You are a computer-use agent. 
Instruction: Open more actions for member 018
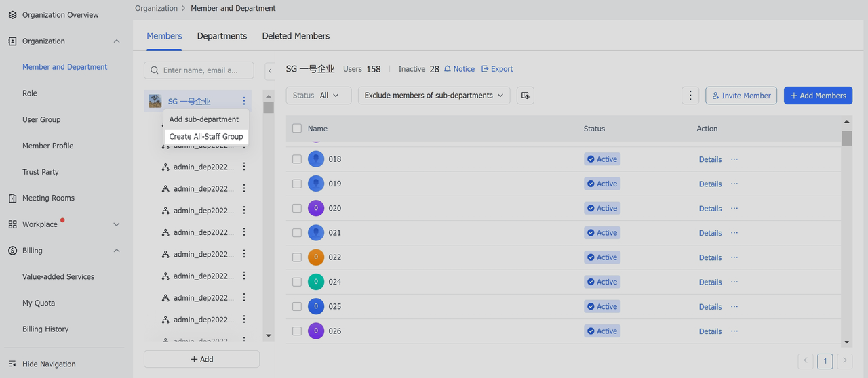click(734, 159)
